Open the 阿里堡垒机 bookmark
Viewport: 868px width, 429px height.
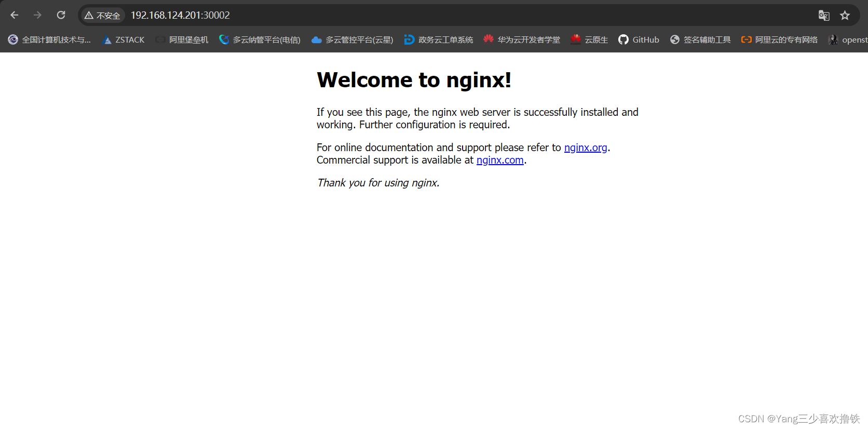[182, 39]
